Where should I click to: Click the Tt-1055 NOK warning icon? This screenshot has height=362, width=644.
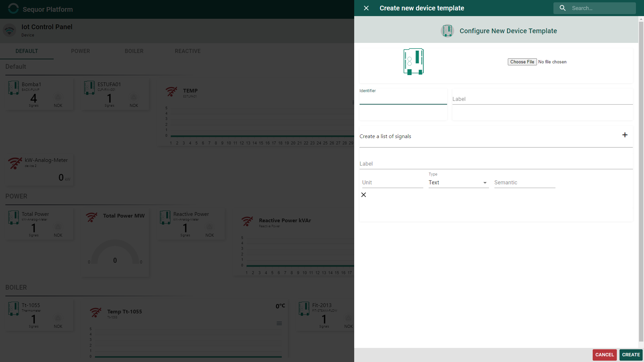click(x=58, y=318)
